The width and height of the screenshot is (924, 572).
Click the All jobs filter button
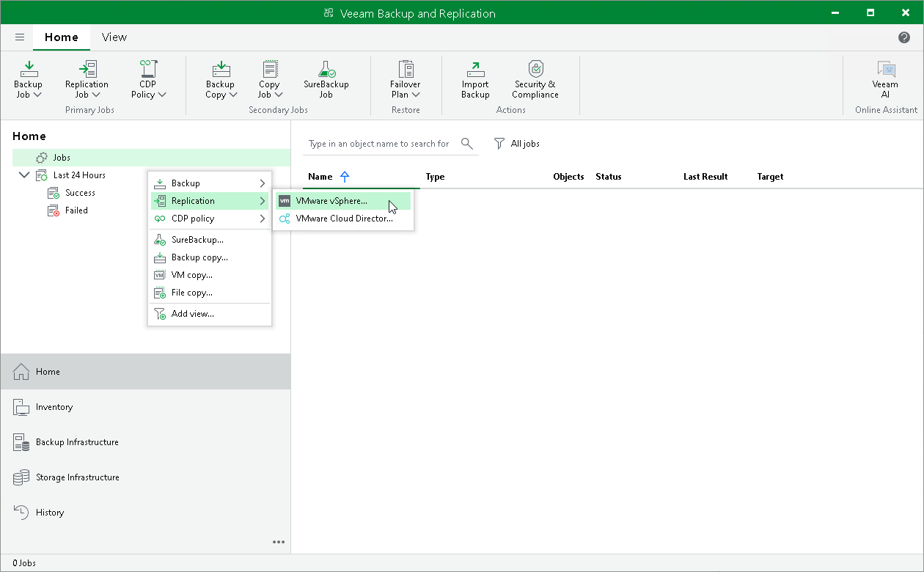click(x=517, y=144)
